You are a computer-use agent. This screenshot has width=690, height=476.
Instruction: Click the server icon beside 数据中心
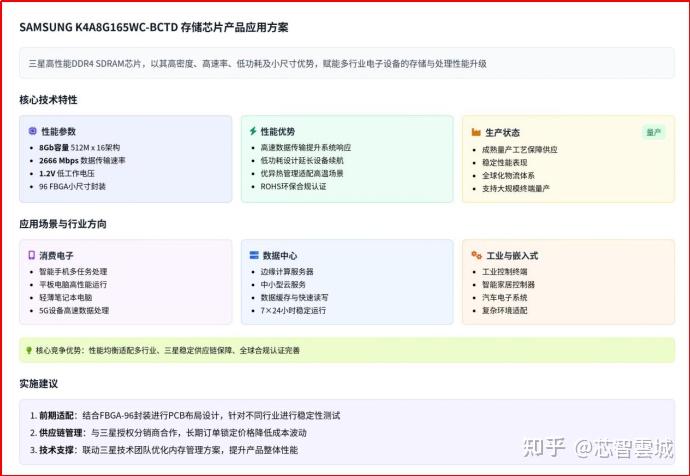(x=254, y=255)
